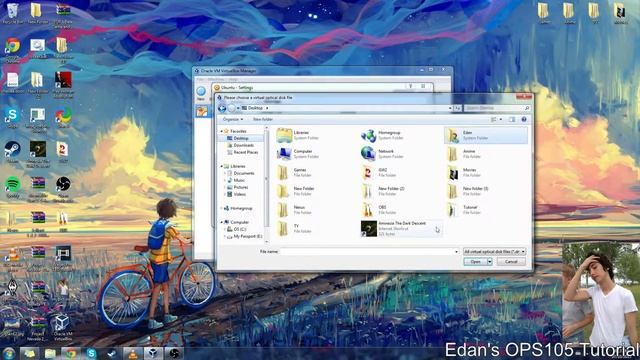Select My Passport (E:) drive in tree
640x360 pixels.
pos(247,236)
